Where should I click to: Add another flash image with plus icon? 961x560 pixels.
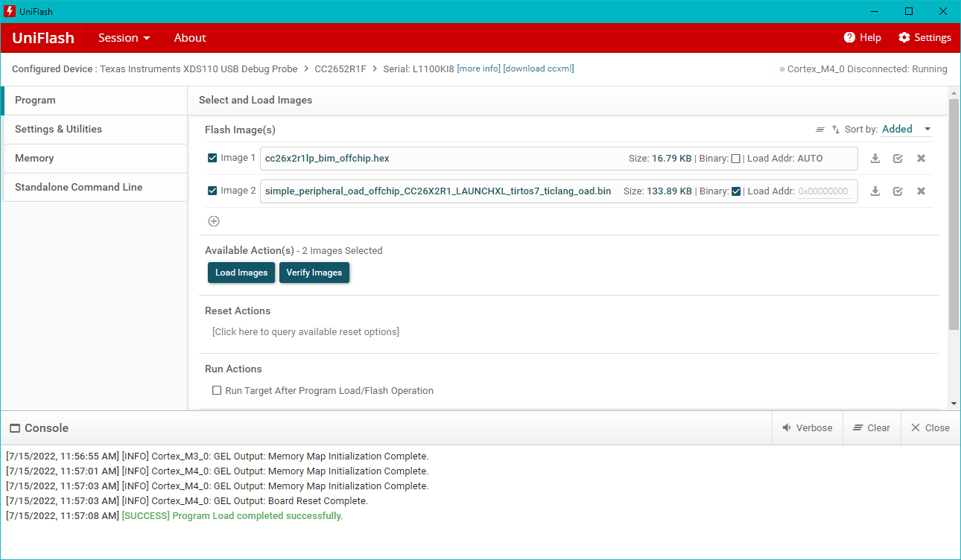point(214,221)
